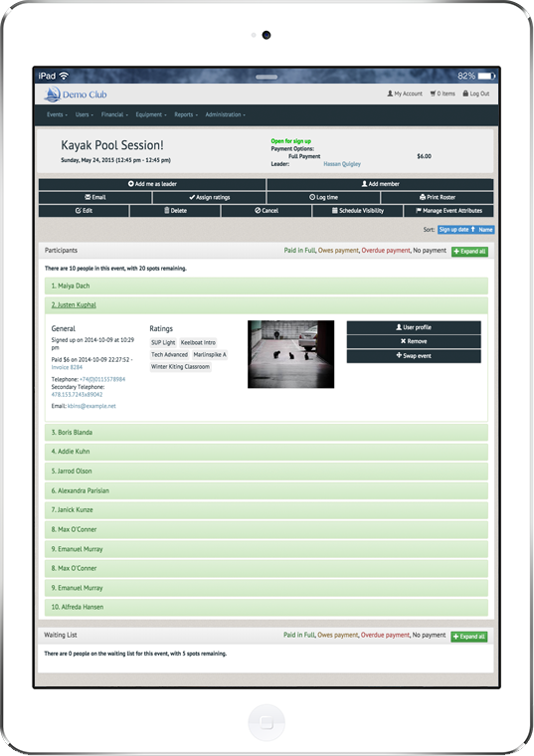Screen dimensions: 534x756
Task: Click Print Roster printer button
Action: tap(438, 197)
